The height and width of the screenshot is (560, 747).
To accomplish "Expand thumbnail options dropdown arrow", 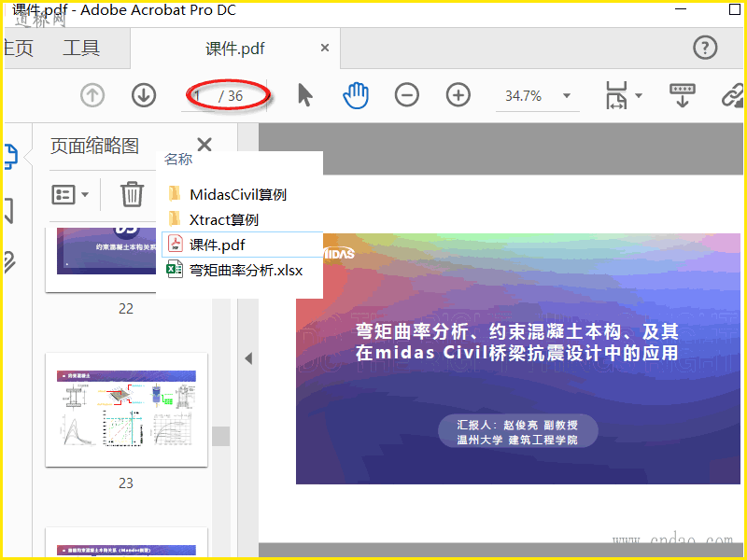I will pos(85,194).
